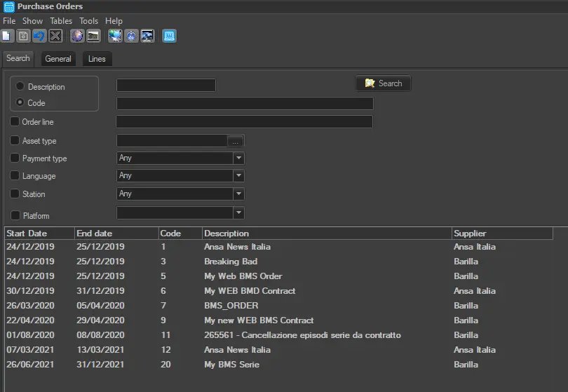This screenshot has height=392, width=568.
Task: Enable the Order line checkbox
Action: pos(15,122)
